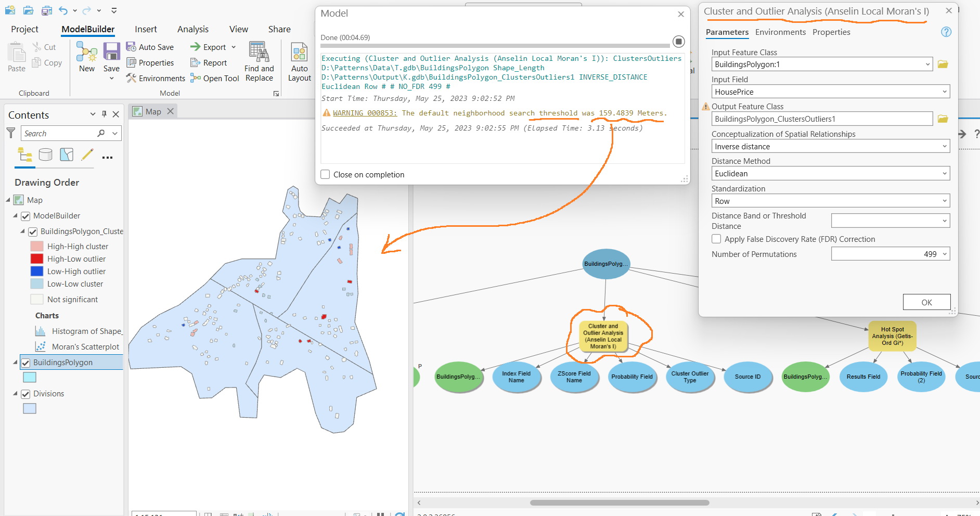Click the stop button in Model dialog
The width and height of the screenshot is (980, 516).
[679, 42]
